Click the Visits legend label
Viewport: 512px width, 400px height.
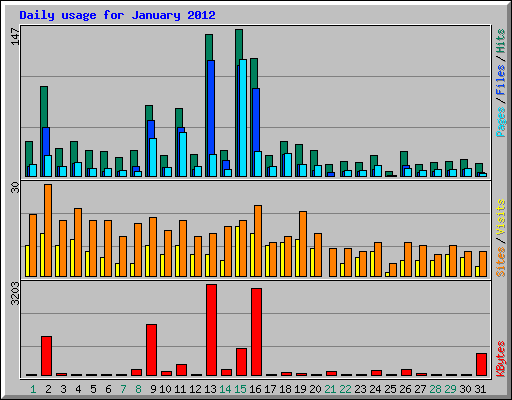click(500, 217)
